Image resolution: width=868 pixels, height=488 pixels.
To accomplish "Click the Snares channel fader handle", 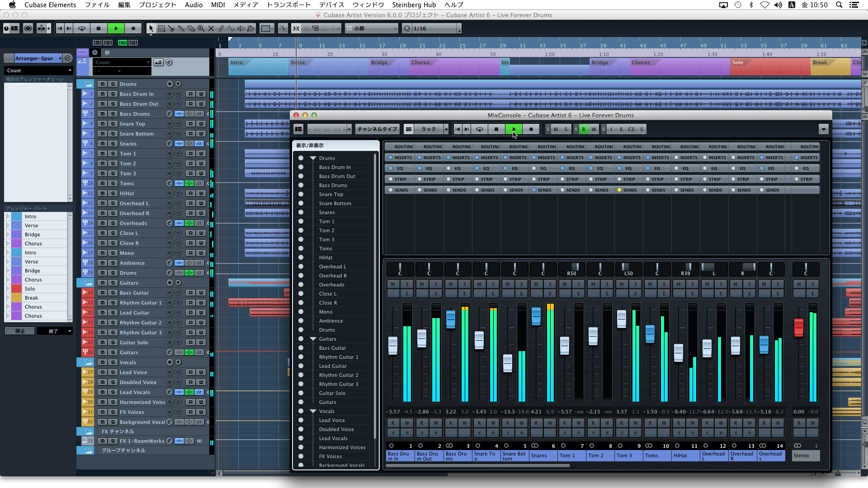I will pyautogui.click(x=536, y=316).
